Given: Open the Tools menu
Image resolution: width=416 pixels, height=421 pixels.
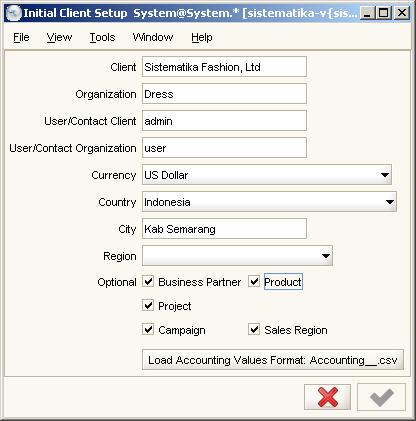Looking at the screenshot, I should tap(102, 37).
